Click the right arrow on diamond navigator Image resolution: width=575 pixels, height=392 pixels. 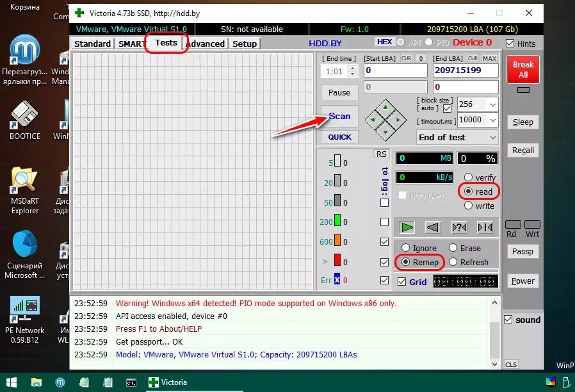click(x=399, y=120)
